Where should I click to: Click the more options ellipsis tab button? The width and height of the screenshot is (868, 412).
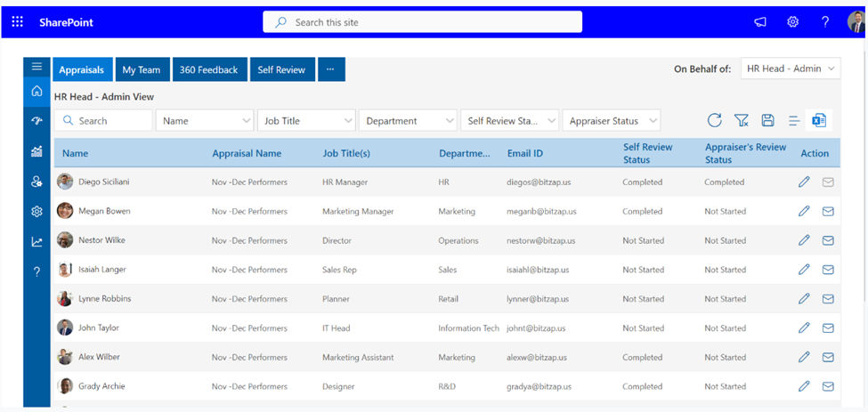point(330,70)
